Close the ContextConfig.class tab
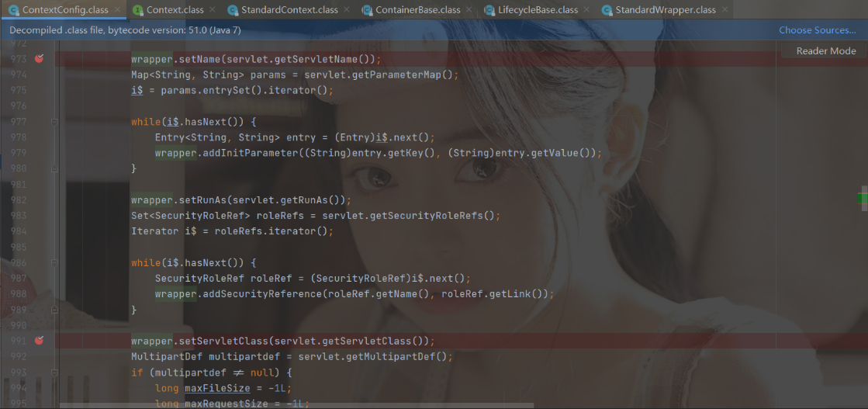 [x=117, y=10]
